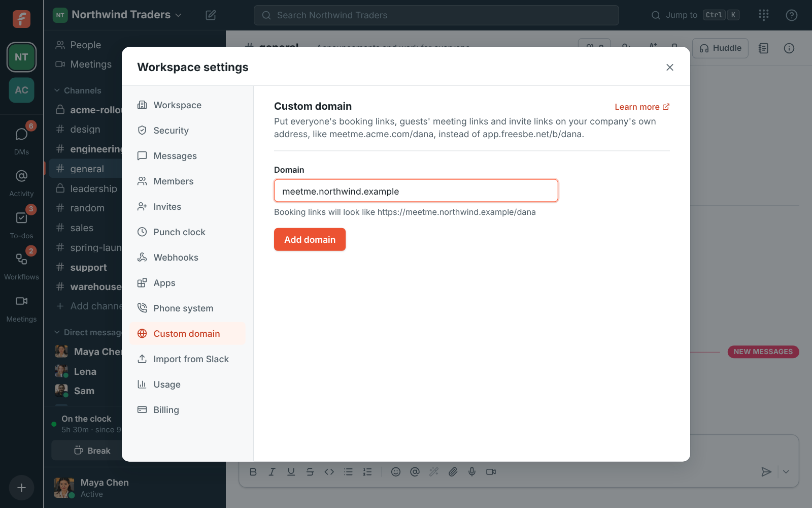Open Workflows from the left rail
The image size is (812, 508).
tap(21, 266)
